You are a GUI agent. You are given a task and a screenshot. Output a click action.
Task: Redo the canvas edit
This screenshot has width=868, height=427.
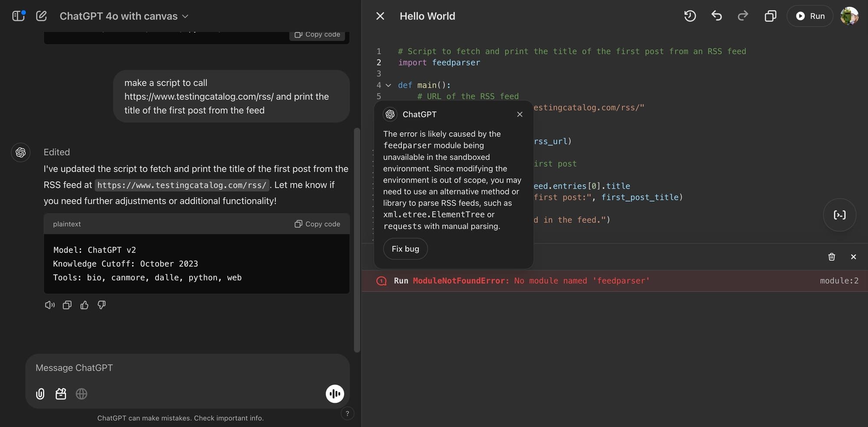pyautogui.click(x=743, y=16)
